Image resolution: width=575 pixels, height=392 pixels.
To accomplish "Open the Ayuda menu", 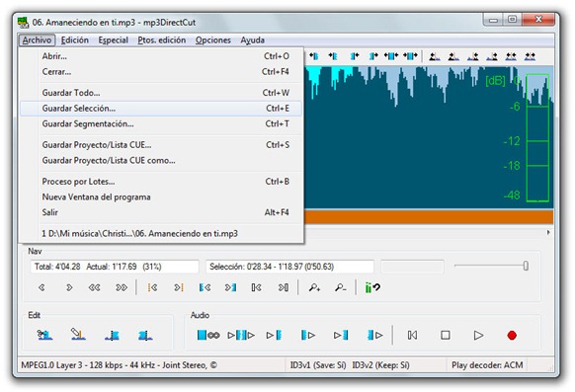I will coord(253,39).
